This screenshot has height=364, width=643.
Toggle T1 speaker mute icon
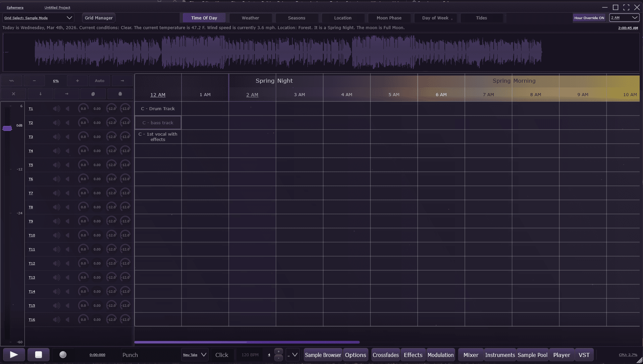[56, 109]
